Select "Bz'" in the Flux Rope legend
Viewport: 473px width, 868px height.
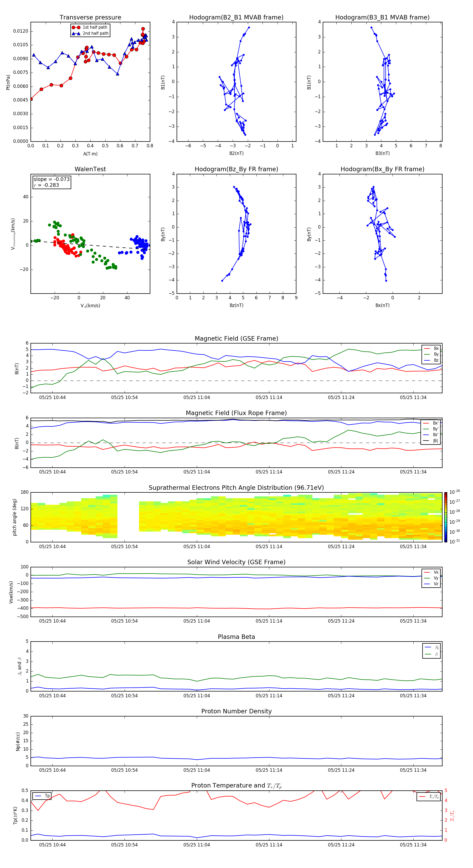[431, 435]
